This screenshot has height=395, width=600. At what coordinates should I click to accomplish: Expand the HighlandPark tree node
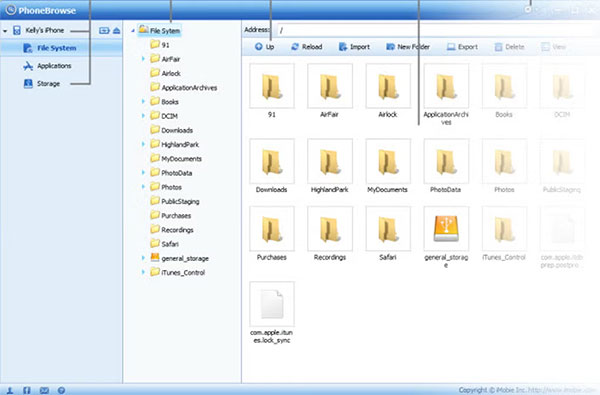coord(143,144)
